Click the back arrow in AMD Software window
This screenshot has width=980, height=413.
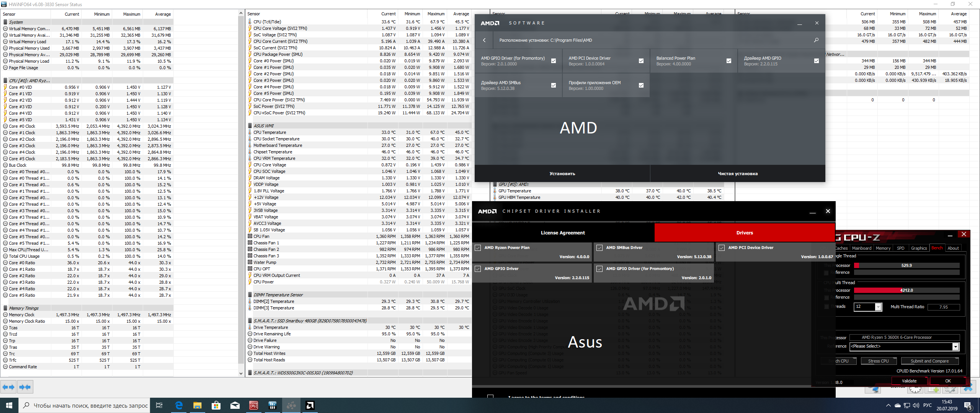click(x=484, y=40)
